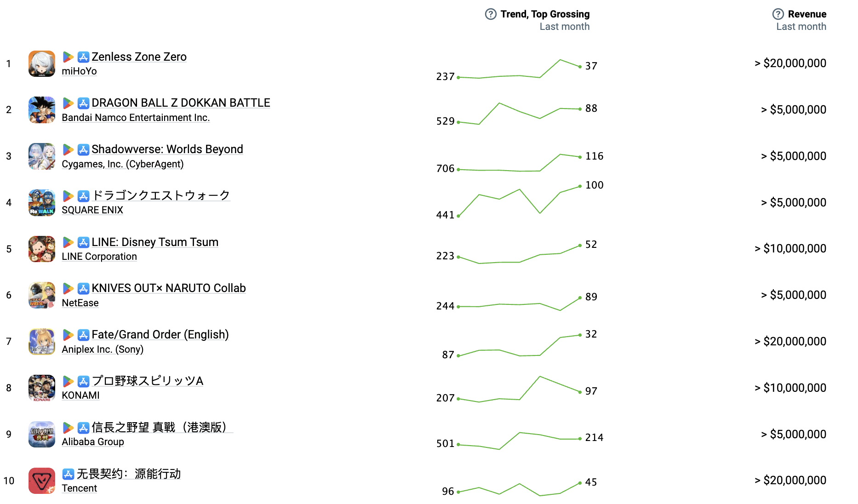The width and height of the screenshot is (858, 504).
Task: Open the KONAMI publisher link
Action: [80, 395]
